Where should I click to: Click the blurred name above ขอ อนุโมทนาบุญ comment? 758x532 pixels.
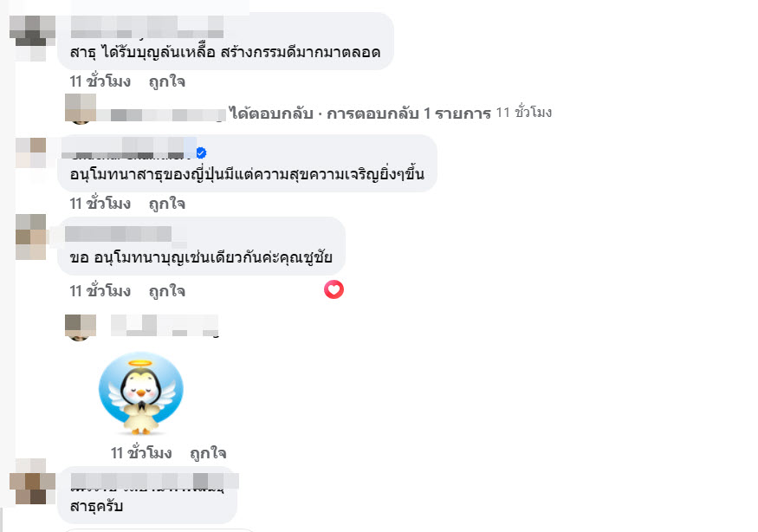pos(118,234)
